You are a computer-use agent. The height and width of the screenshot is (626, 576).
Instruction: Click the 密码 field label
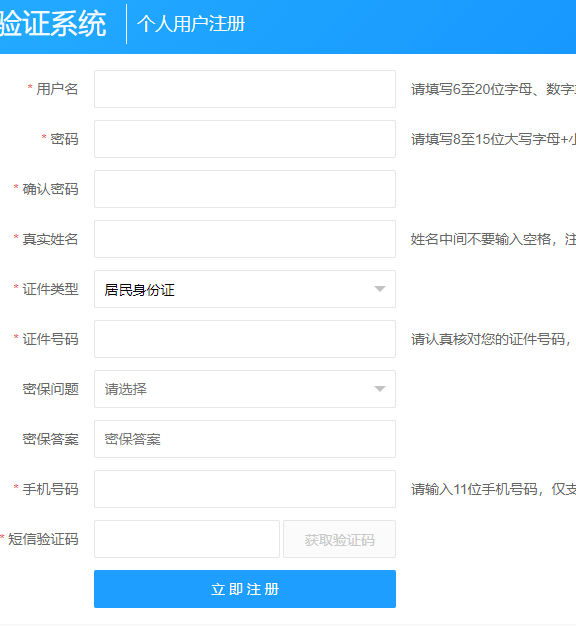click(x=64, y=139)
